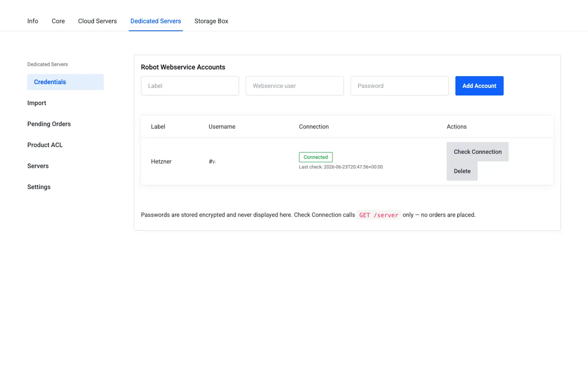Open Settings in the sidebar

coord(39,187)
